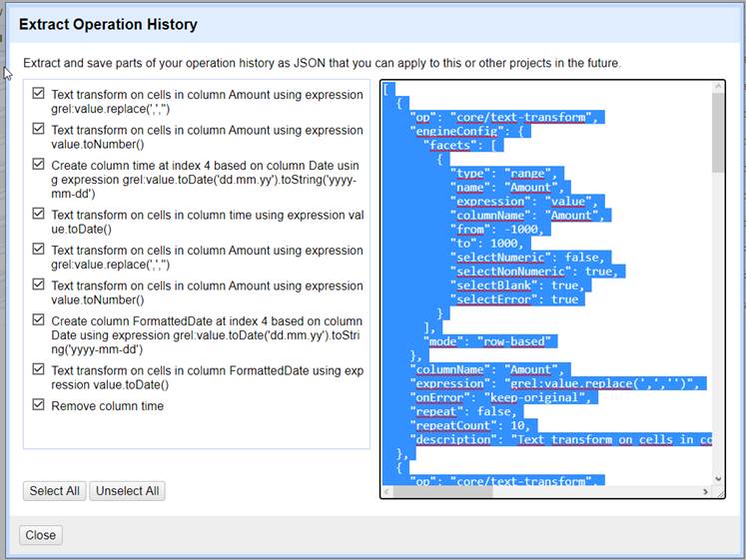
Task: Click the JSON pane's scroll right arrow
Action: coord(705,491)
